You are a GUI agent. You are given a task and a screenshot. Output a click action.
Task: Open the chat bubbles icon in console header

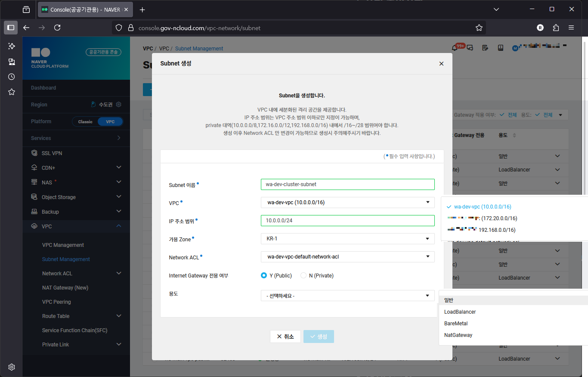coord(470,48)
